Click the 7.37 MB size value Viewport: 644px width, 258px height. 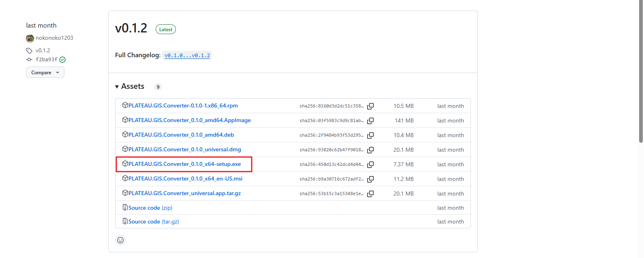tap(404, 164)
